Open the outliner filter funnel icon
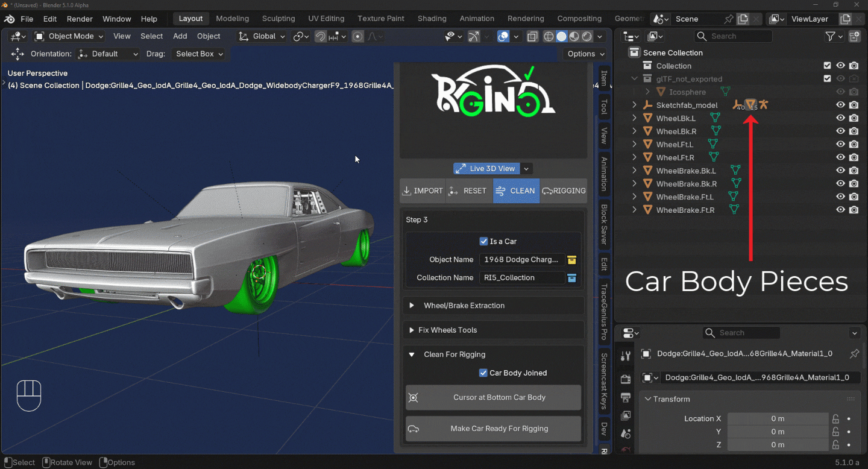Image resolution: width=868 pixels, height=469 pixels. [x=831, y=36]
